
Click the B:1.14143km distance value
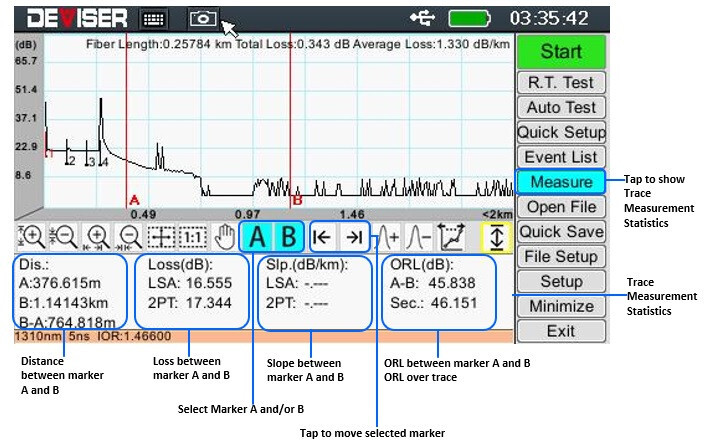tap(63, 303)
